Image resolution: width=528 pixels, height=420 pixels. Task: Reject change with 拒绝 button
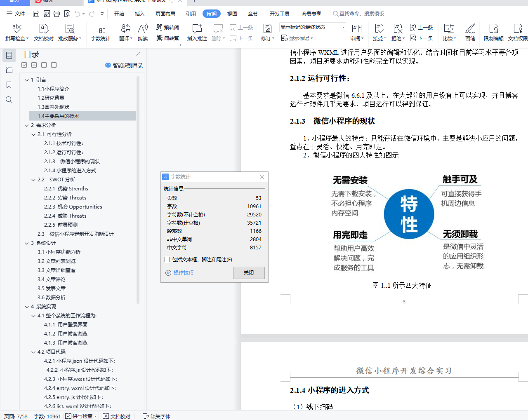398,32
